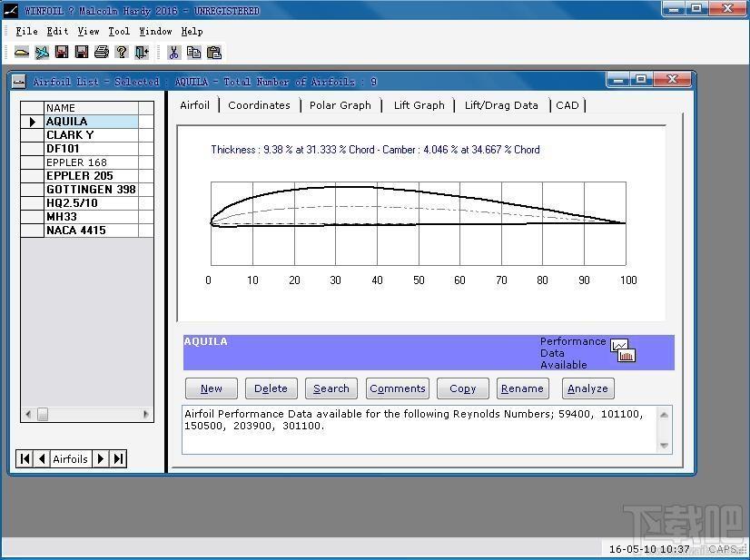Jump to last airfoil record
The width and height of the screenshot is (750, 560).
(118, 458)
